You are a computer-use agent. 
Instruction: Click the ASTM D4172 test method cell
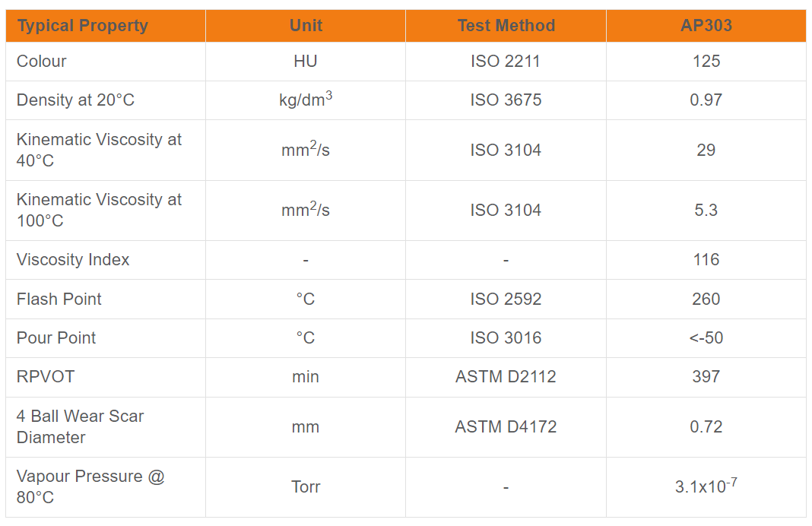[506, 427]
